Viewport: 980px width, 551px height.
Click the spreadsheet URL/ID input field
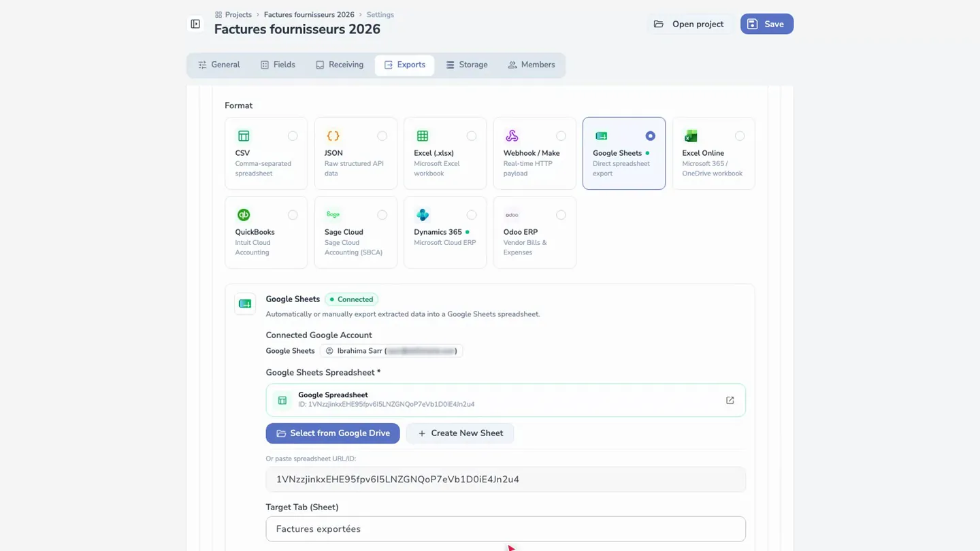506,480
